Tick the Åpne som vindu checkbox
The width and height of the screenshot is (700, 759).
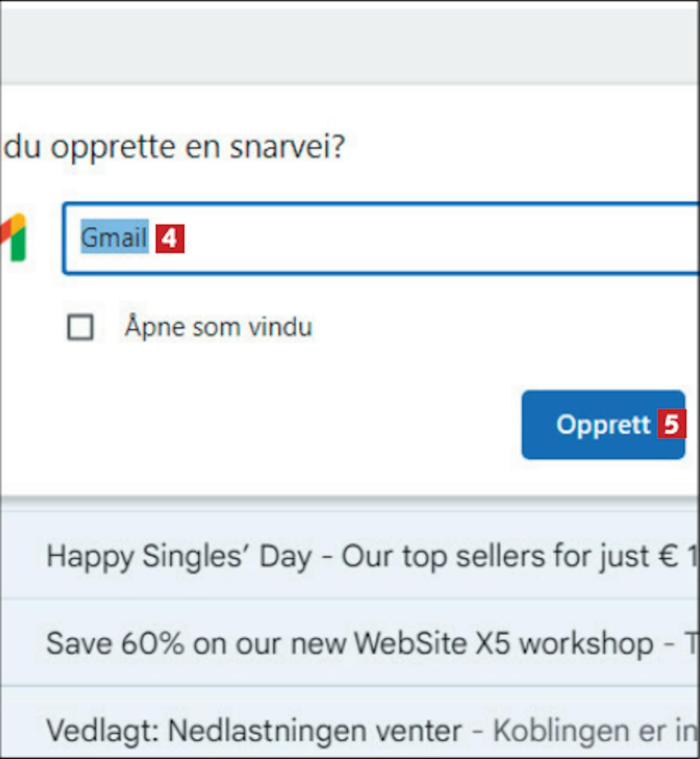tap(80, 327)
